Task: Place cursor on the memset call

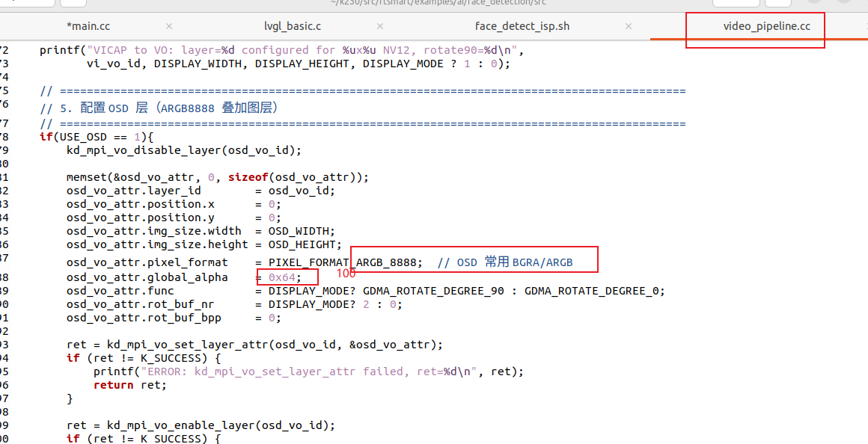Action: [86, 177]
